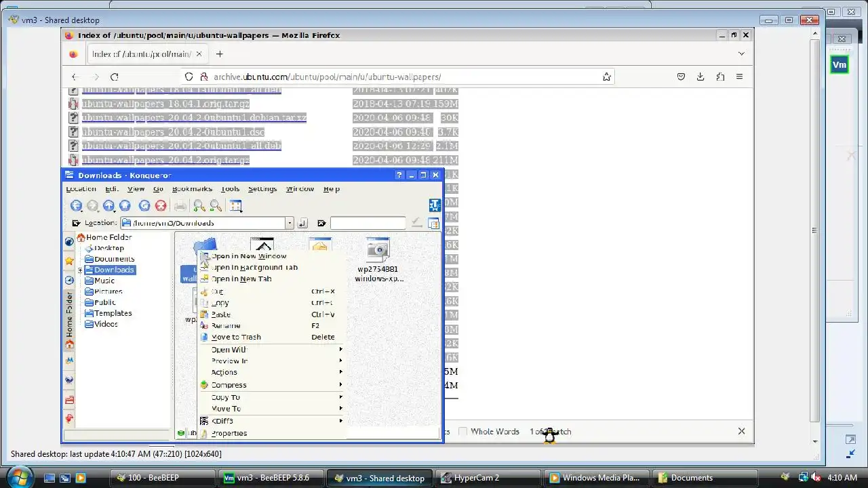Open Firefox extensions icon
Image resolution: width=868 pixels, height=488 pixels.
point(720,77)
